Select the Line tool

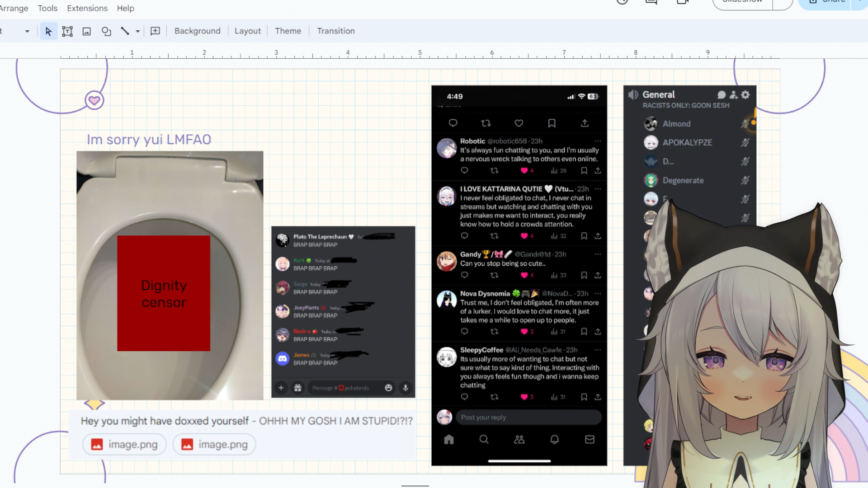coord(125,31)
